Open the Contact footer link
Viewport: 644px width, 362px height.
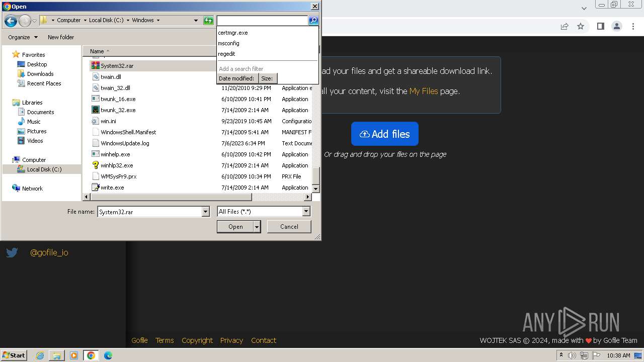264,340
